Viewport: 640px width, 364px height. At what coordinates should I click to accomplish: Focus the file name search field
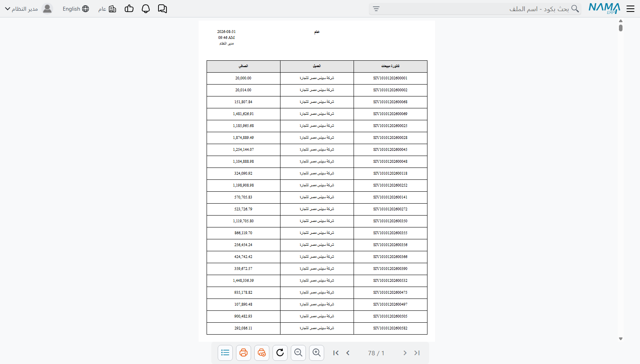475,9
